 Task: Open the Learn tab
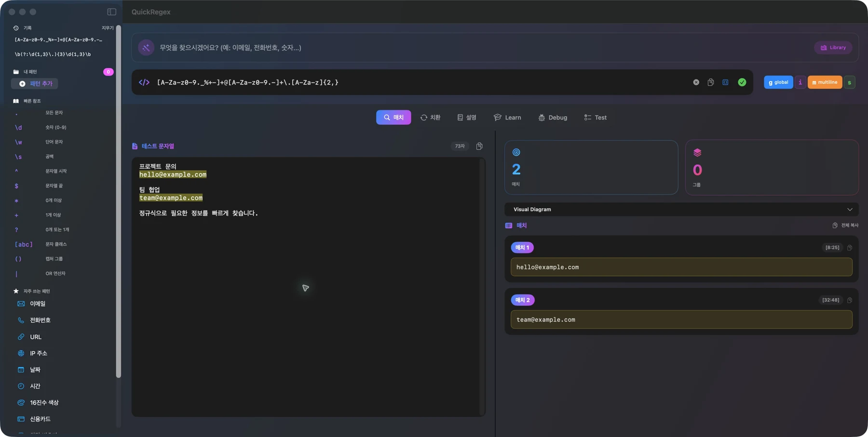pyautogui.click(x=507, y=118)
